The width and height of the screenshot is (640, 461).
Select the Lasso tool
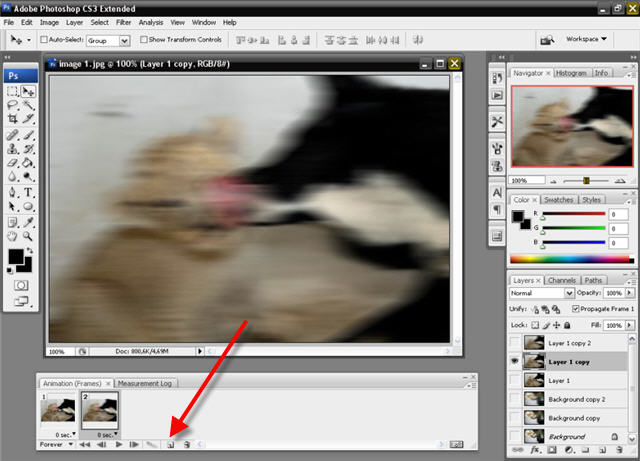click(12, 105)
